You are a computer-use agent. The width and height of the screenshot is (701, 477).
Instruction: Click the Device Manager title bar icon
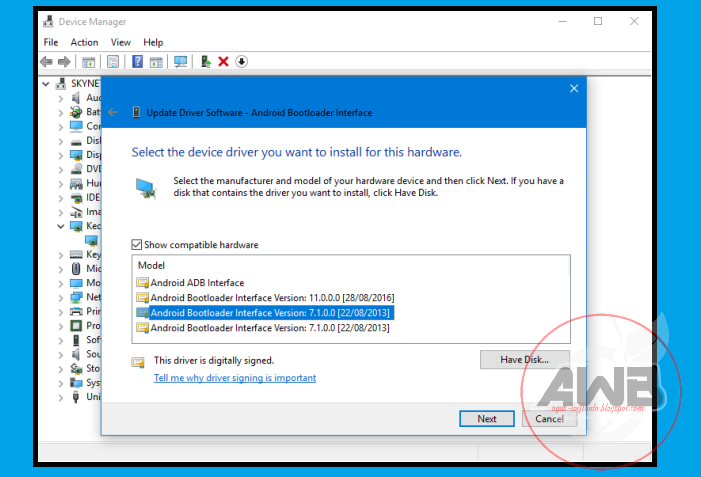click(48, 21)
